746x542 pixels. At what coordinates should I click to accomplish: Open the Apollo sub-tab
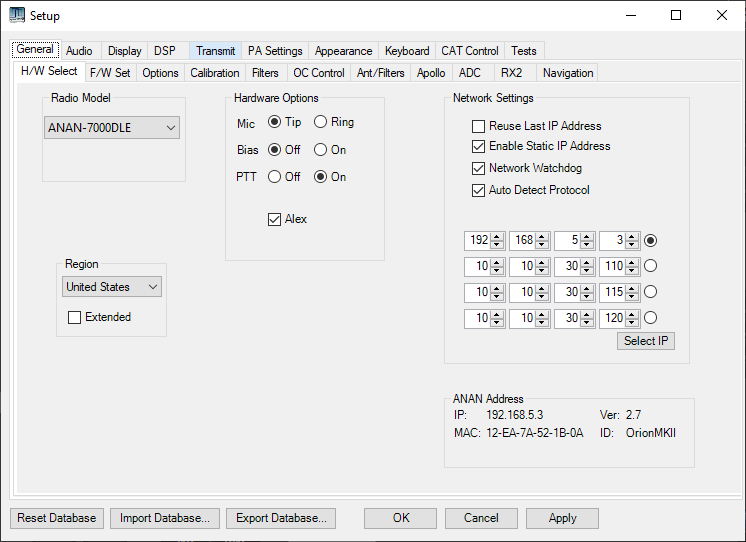(x=431, y=73)
